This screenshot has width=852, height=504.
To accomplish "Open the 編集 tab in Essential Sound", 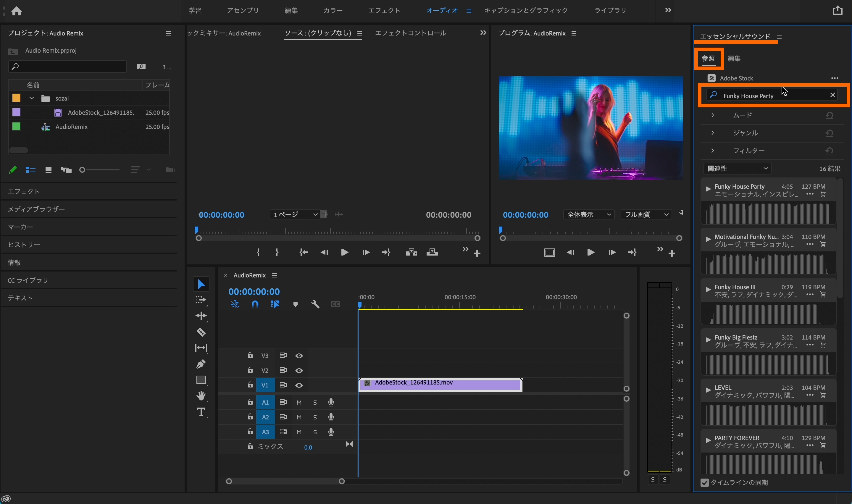I will pos(734,58).
